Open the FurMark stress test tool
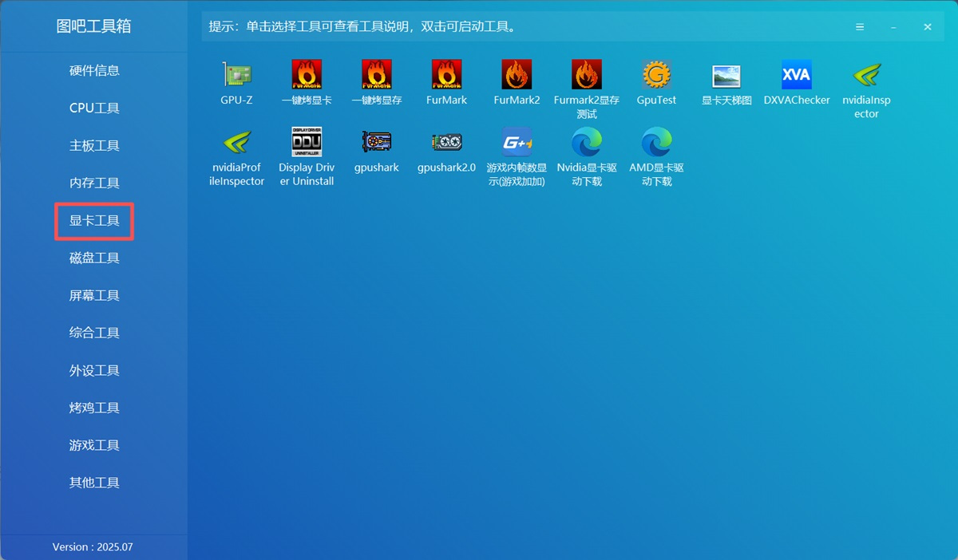 446,80
